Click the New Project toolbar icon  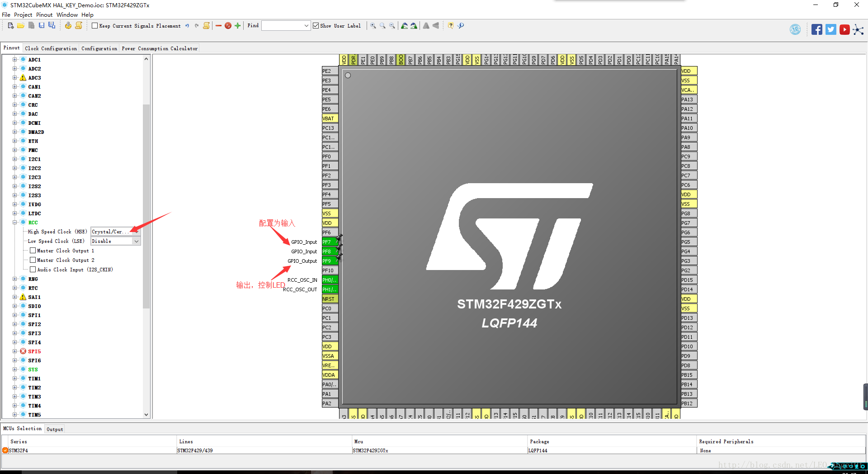(x=11, y=26)
